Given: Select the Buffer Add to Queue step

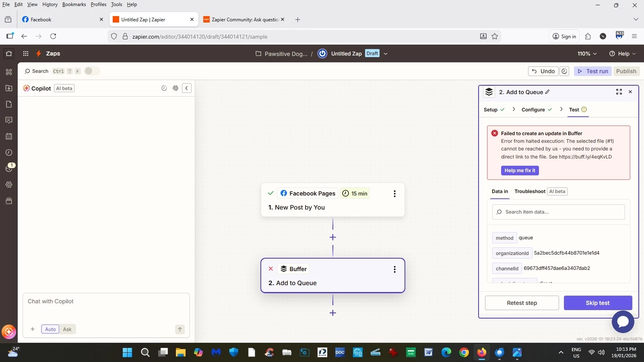Looking at the screenshot, I should (x=333, y=276).
